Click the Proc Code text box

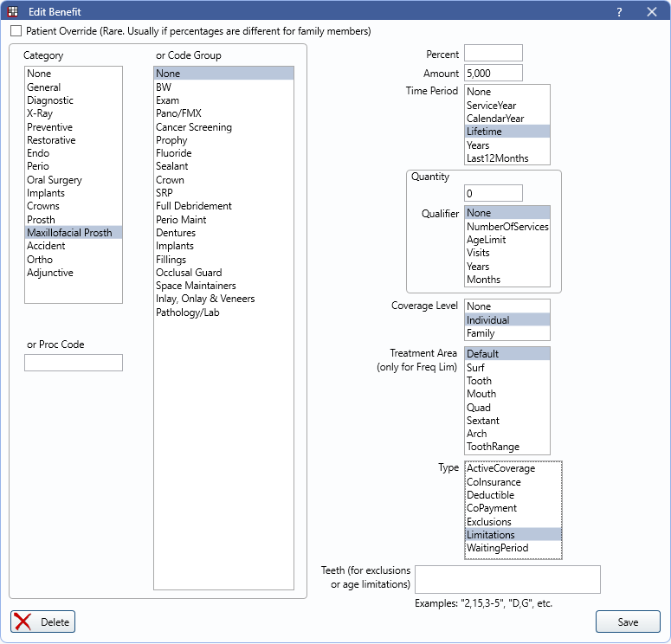74,363
